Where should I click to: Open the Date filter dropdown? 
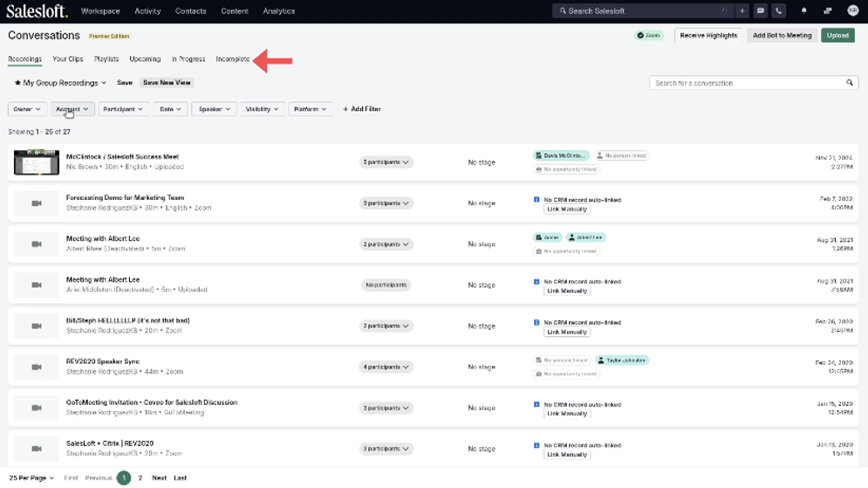170,109
